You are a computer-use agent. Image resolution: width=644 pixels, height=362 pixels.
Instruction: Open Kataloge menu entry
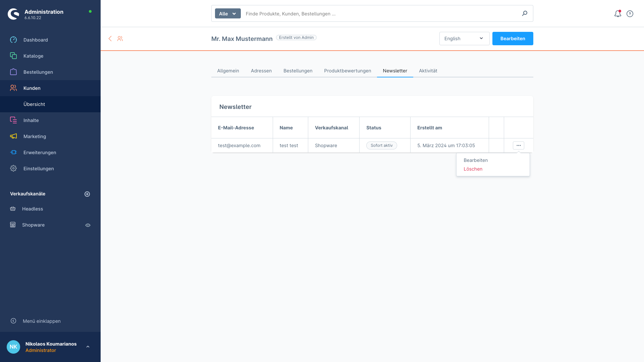[x=50, y=56]
